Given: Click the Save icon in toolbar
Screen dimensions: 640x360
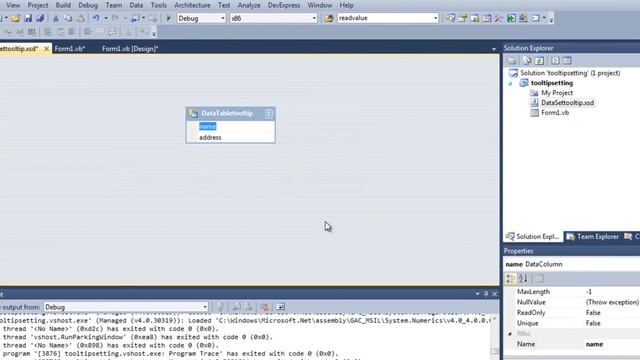Looking at the screenshot, I should (x=28, y=18).
